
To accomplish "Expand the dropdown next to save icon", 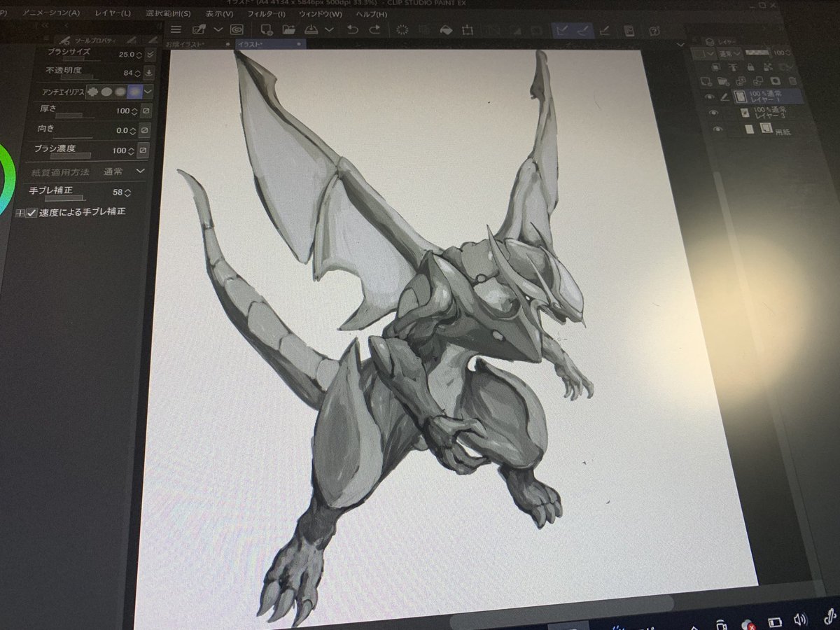I will click(330, 29).
